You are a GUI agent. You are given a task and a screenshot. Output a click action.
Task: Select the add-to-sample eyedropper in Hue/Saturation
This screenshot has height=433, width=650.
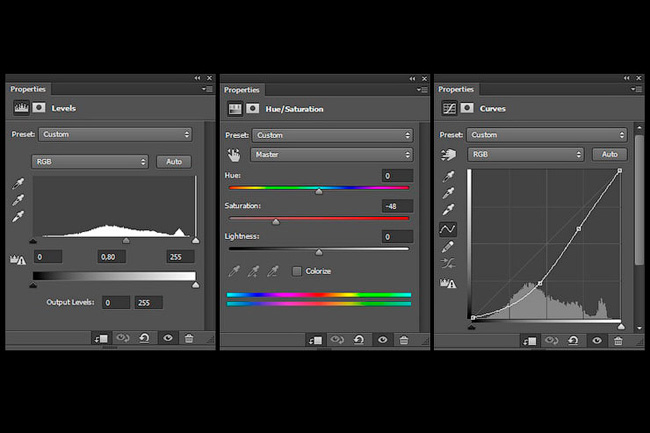253,271
